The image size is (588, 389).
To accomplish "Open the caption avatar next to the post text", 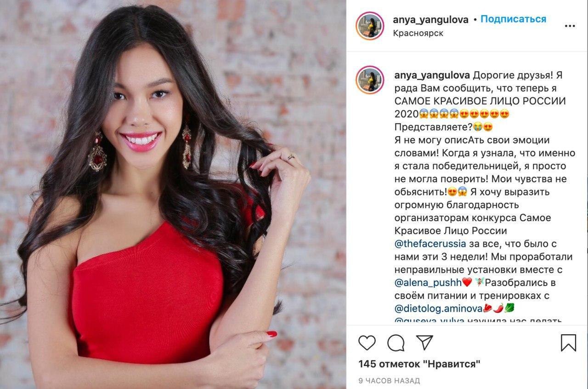I will coord(370,80).
